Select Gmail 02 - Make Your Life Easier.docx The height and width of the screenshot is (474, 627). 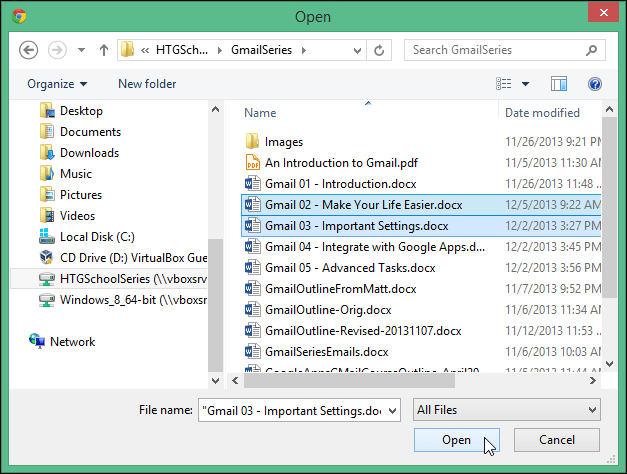(x=421, y=205)
